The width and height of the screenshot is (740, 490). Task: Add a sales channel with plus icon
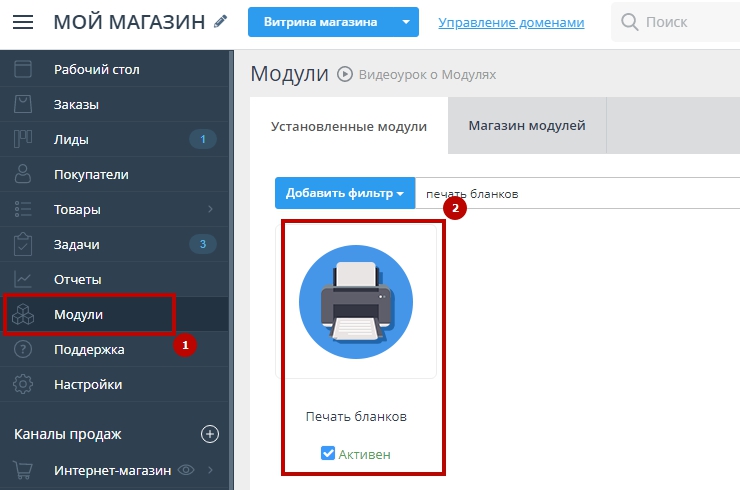tap(210, 434)
